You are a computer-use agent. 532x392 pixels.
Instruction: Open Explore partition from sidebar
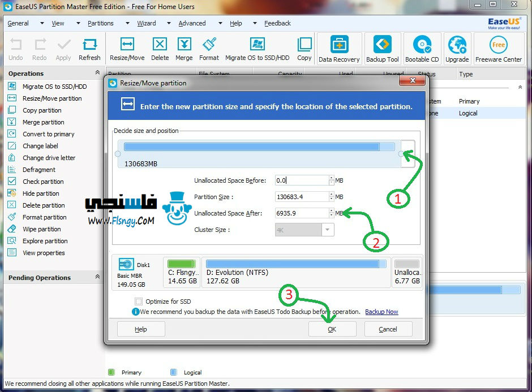(x=45, y=241)
